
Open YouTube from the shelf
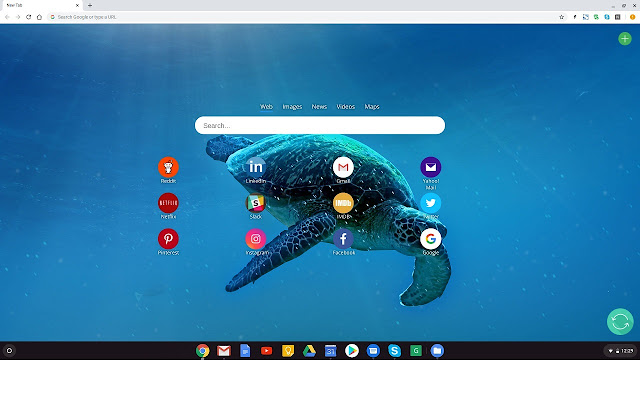tap(267, 351)
